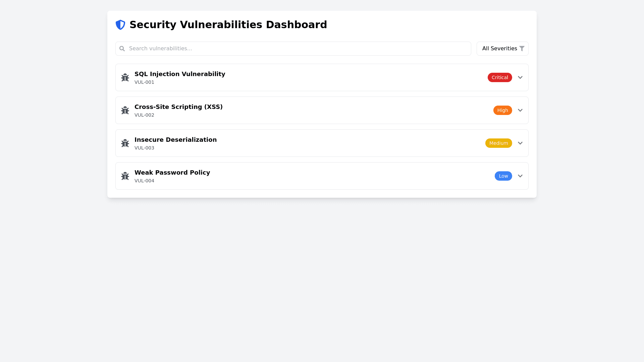Image resolution: width=644 pixels, height=362 pixels.
Task: Click the orange High severity badge
Action: point(502,110)
